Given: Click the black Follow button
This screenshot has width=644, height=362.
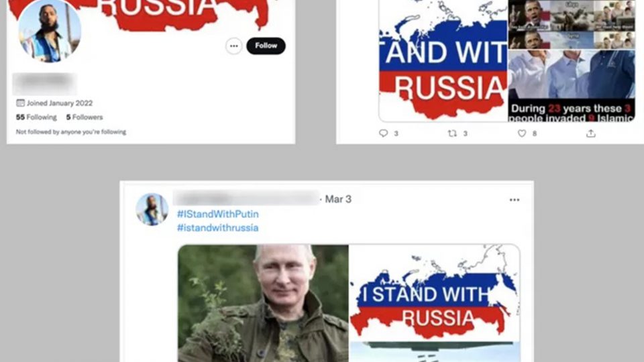Looking at the screenshot, I should pos(266,46).
